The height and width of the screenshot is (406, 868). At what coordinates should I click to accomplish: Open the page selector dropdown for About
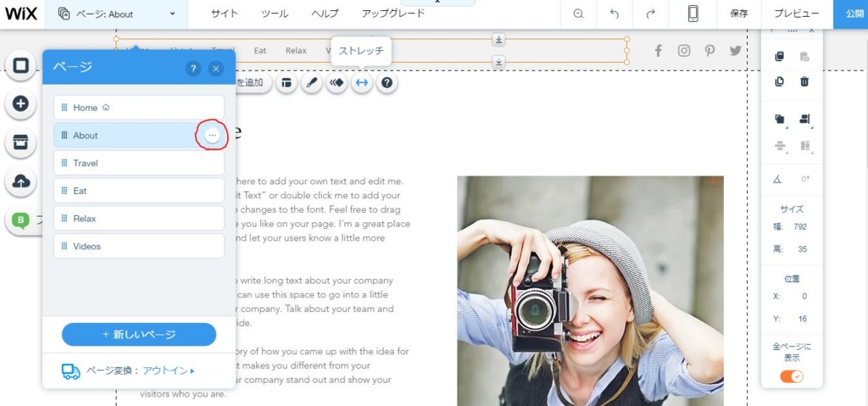(x=116, y=14)
